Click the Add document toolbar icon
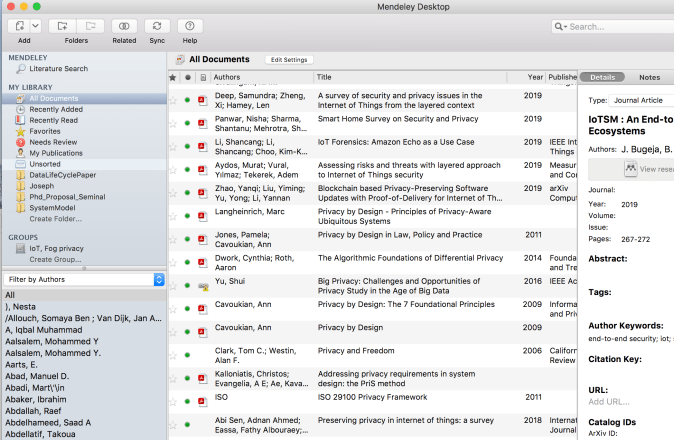The height and width of the screenshot is (440, 674). (18, 25)
